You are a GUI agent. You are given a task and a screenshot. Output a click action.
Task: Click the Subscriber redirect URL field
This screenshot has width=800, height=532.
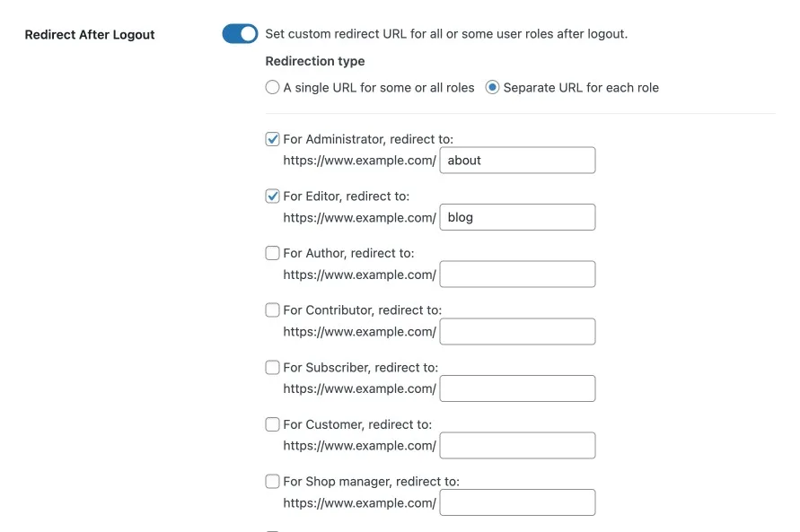pyautogui.click(x=517, y=388)
